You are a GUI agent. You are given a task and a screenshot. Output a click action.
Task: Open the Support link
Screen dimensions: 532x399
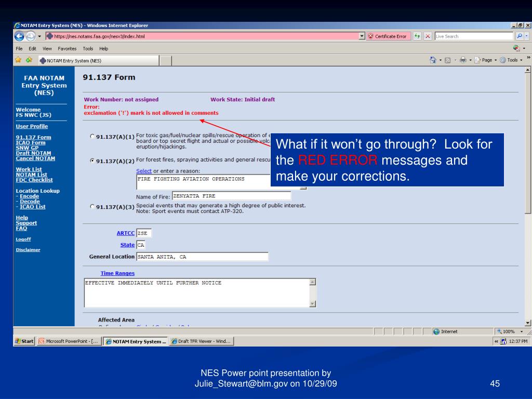[26, 223]
